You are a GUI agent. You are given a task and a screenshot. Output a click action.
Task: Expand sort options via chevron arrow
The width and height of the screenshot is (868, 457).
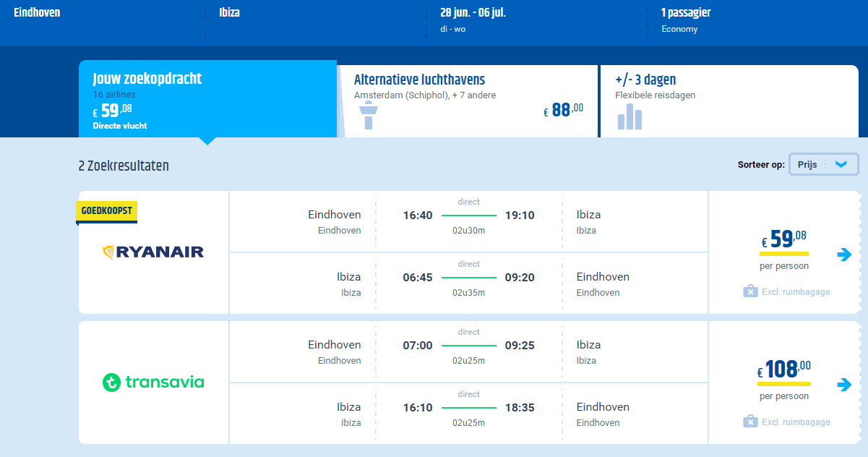tap(841, 164)
